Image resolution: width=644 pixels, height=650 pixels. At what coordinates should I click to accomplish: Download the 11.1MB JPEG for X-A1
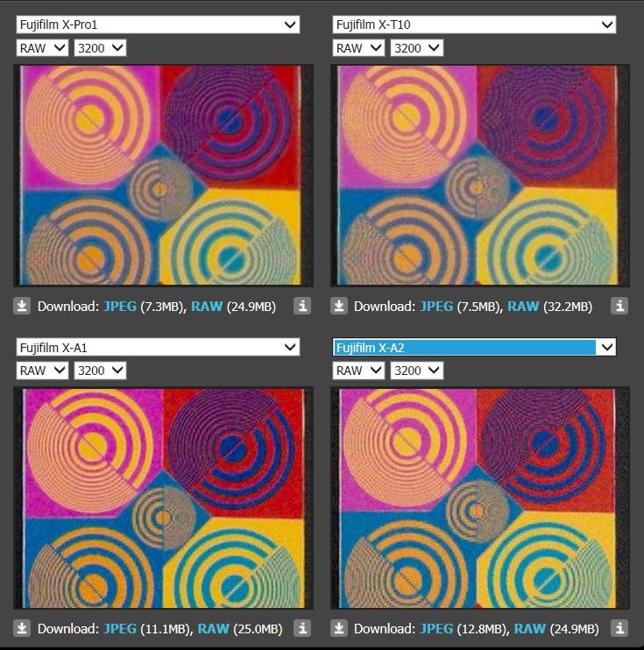(x=120, y=628)
